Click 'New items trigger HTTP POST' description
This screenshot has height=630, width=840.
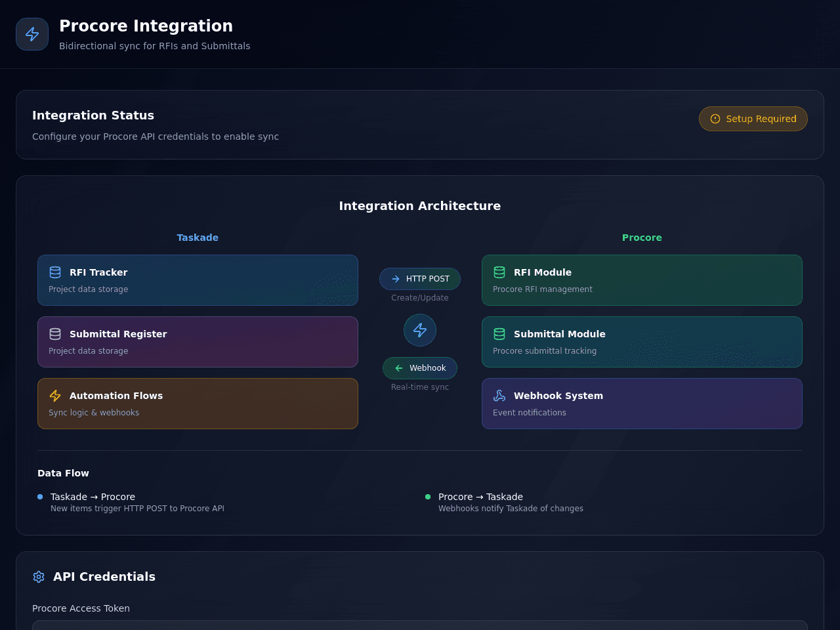[x=137, y=509]
